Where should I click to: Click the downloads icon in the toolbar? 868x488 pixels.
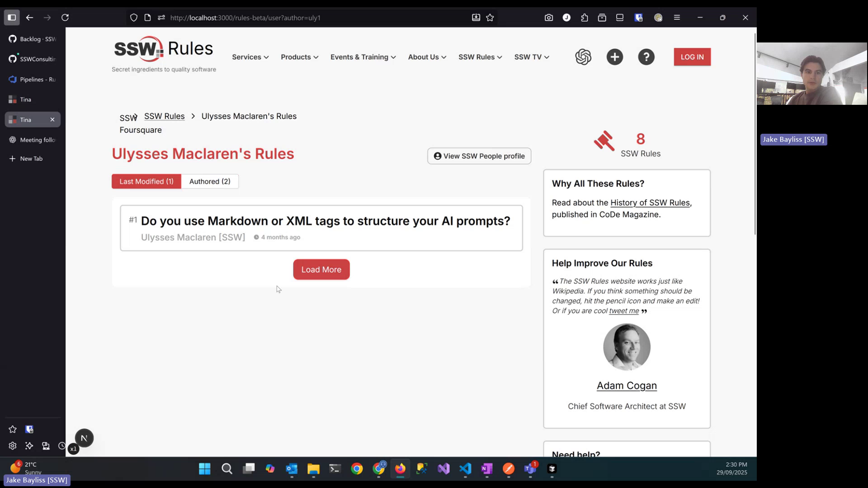pos(476,18)
